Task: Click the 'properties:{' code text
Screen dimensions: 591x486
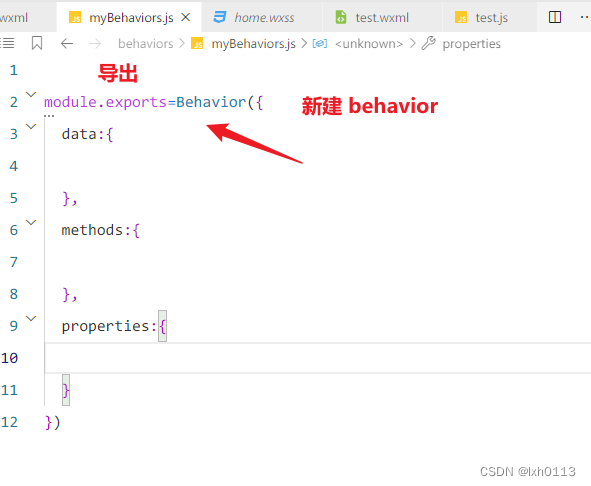Action: point(114,327)
